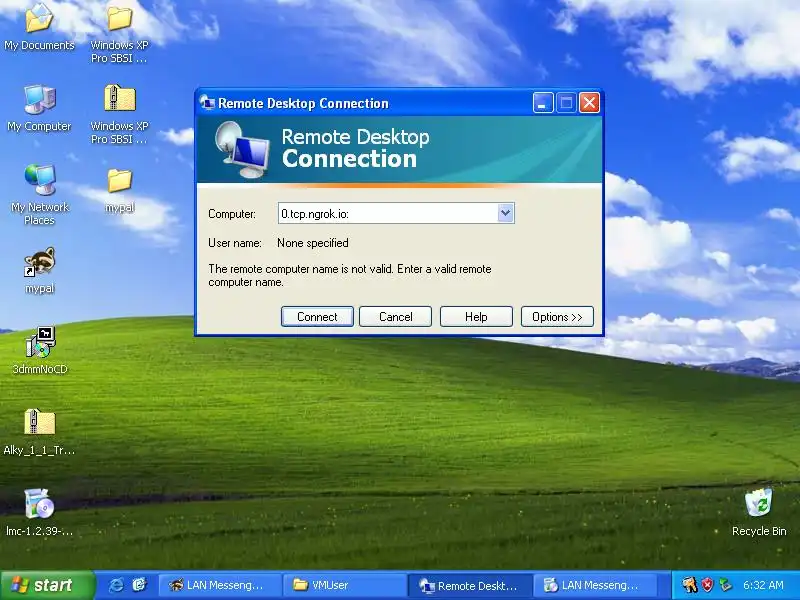
Task: Select the mypal raccoon shortcut icon
Action: [x=39, y=270]
